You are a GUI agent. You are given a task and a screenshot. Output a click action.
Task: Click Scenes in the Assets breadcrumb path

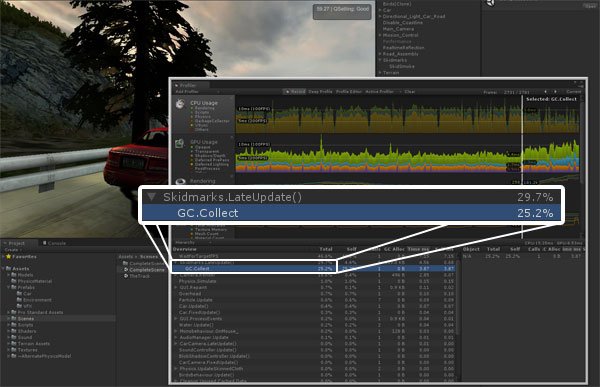tap(149, 256)
